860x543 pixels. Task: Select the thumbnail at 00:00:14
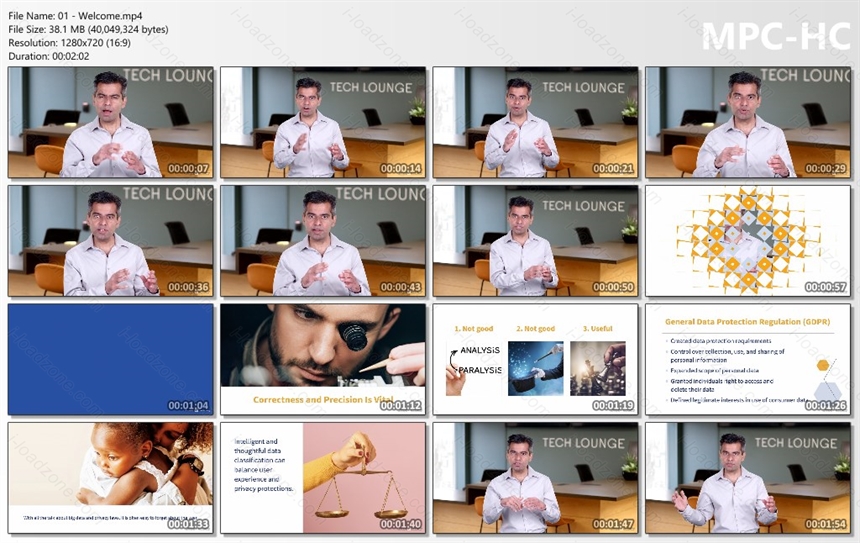point(323,122)
